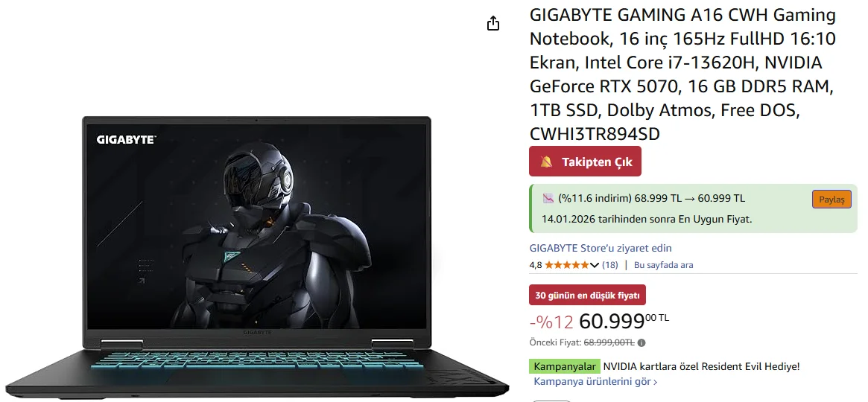This screenshot has height=402, width=868.
Task: Visit the GIGABYTE Store link
Action: (x=601, y=249)
